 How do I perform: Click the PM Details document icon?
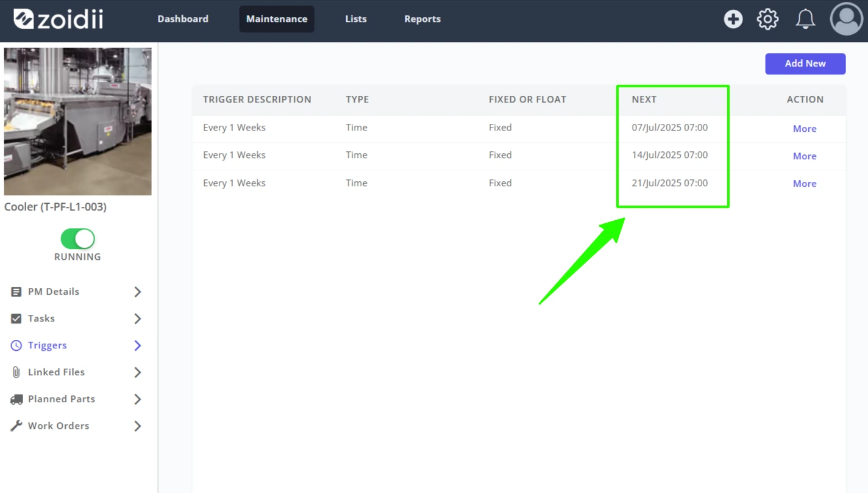[16, 292]
